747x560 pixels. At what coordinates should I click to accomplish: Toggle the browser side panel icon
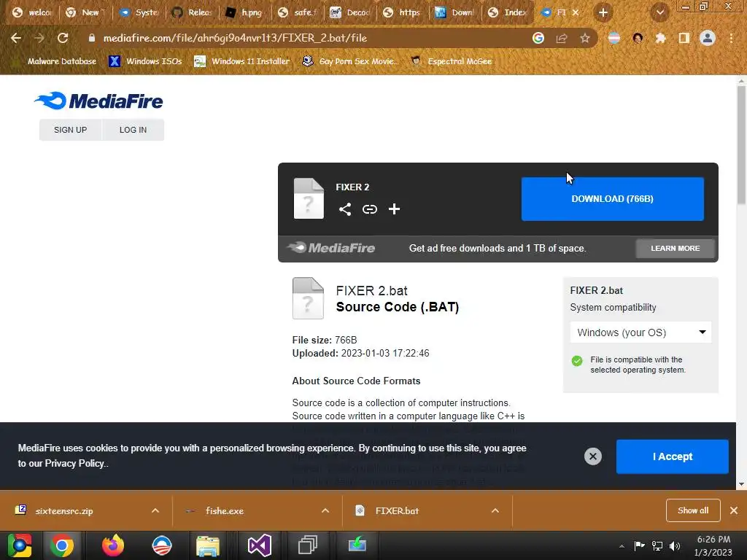(684, 38)
